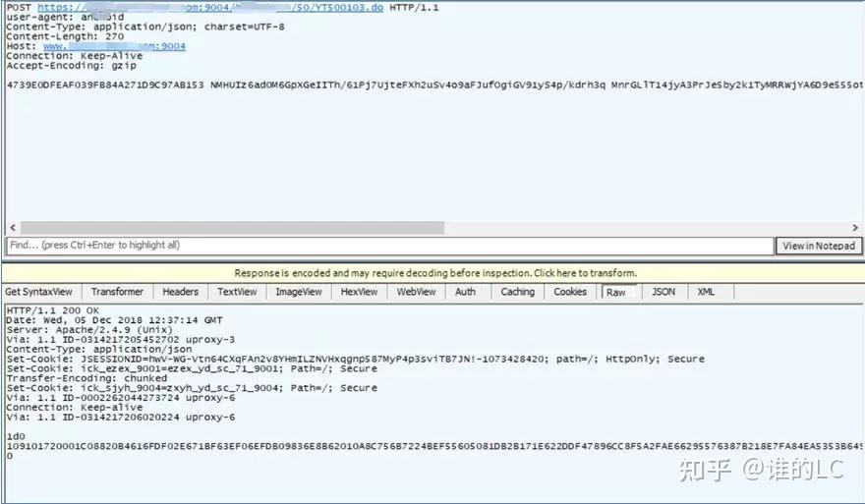865x504 pixels.
Task: Click the response encoded transform notice bar
Action: click(x=434, y=273)
